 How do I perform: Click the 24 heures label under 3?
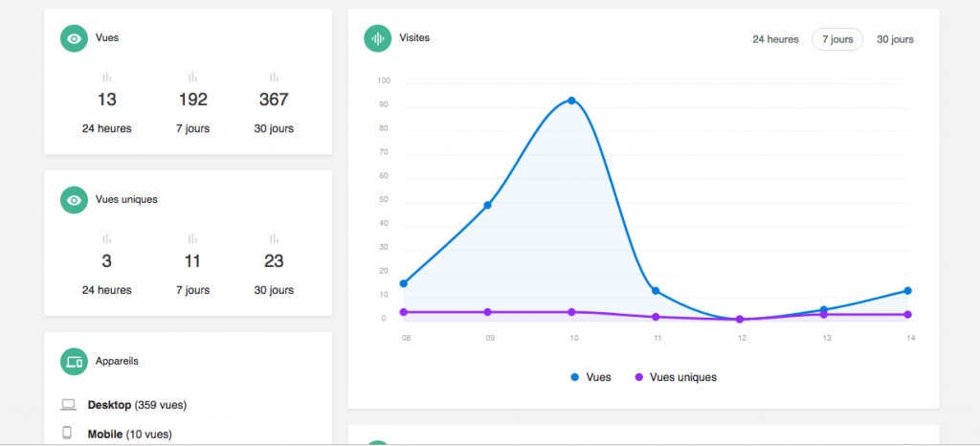[107, 290]
